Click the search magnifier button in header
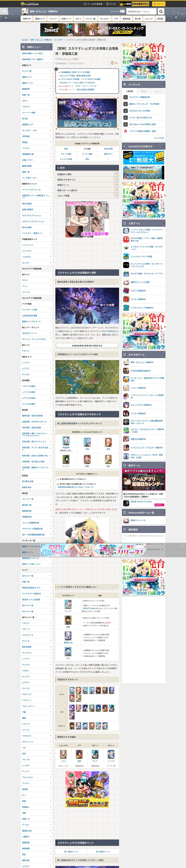This screenshot has width=186, height=868. point(161,11)
